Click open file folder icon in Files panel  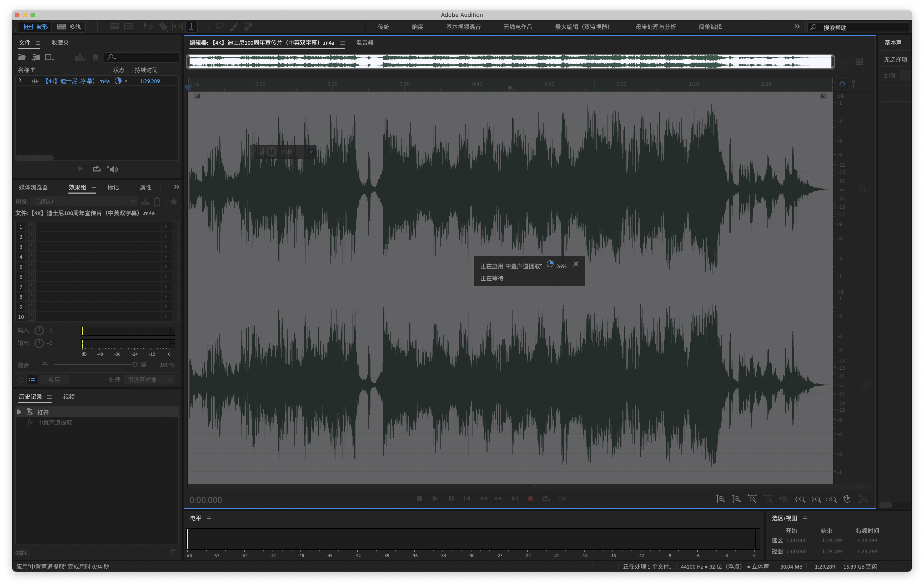(22, 58)
